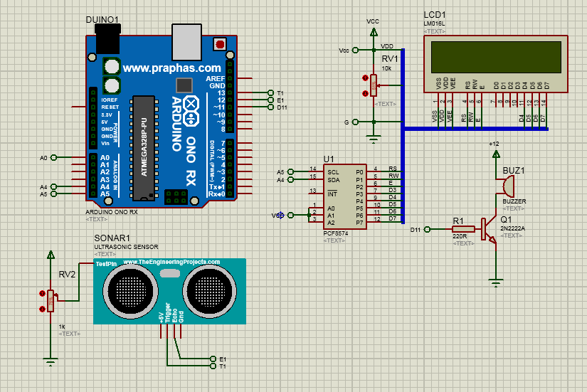Click the red reset button on the Arduino board
Viewport: 587px width, 392px height.
[220, 45]
